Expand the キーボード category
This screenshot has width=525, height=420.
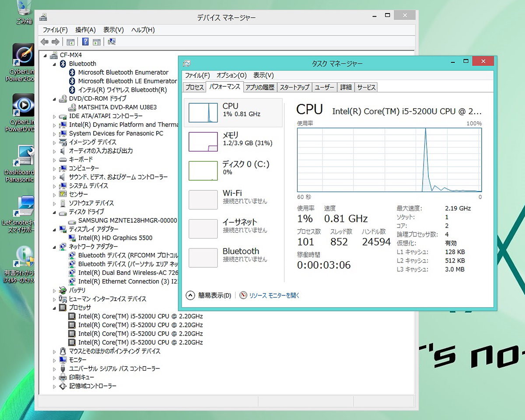click(55, 160)
